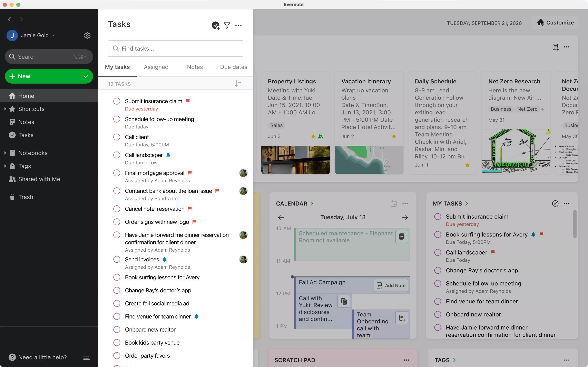Mark Submit insurance claim as complete
588x367 pixels.
point(117,101)
